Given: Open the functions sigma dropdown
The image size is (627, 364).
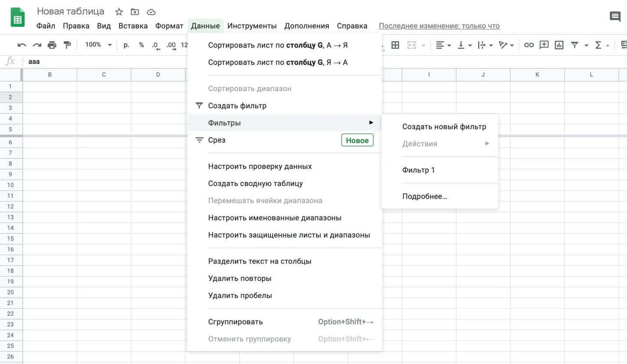Looking at the screenshot, I should (x=602, y=45).
